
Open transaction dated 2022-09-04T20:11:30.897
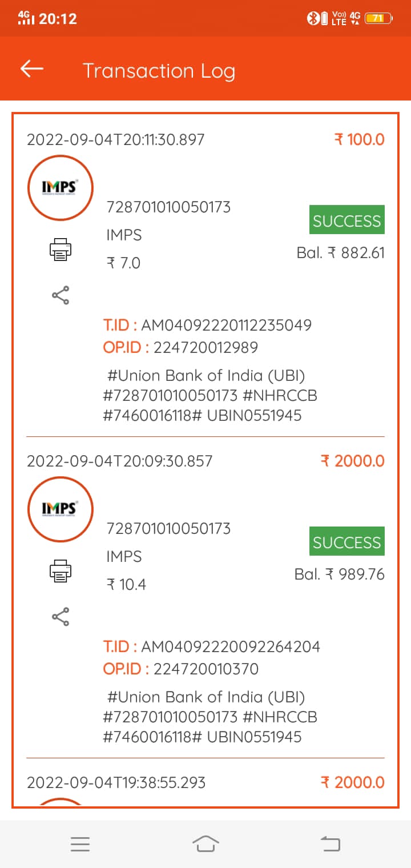[115, 139]
